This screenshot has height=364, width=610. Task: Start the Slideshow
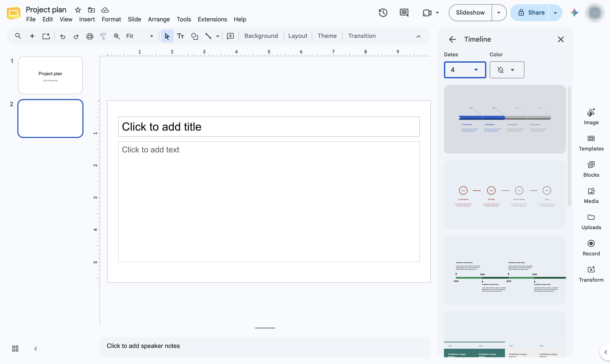(470, 12)
